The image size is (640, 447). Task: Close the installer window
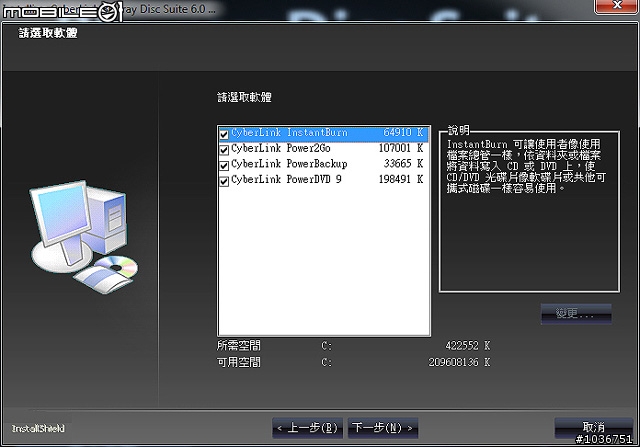pyautogui.click(x=617, y=6)
